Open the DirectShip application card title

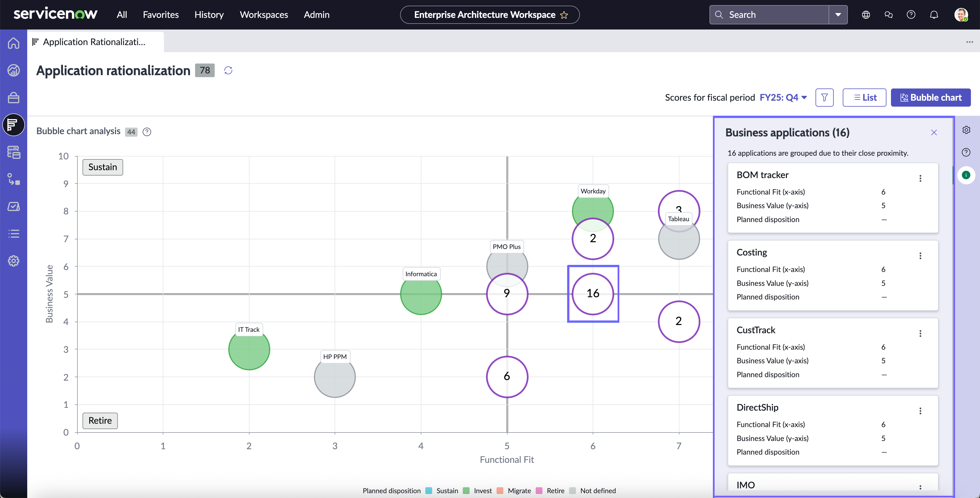point(757,408)
